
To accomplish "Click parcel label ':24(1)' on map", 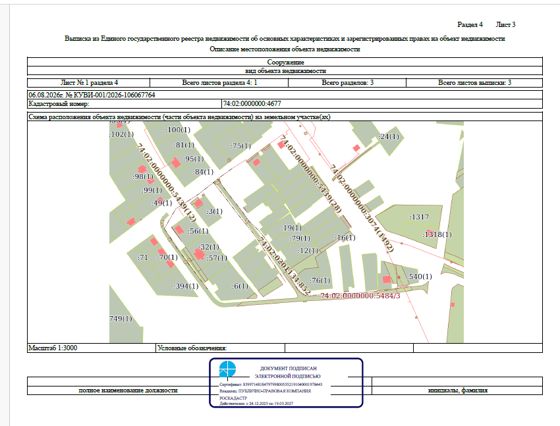I will pos(389,136).
